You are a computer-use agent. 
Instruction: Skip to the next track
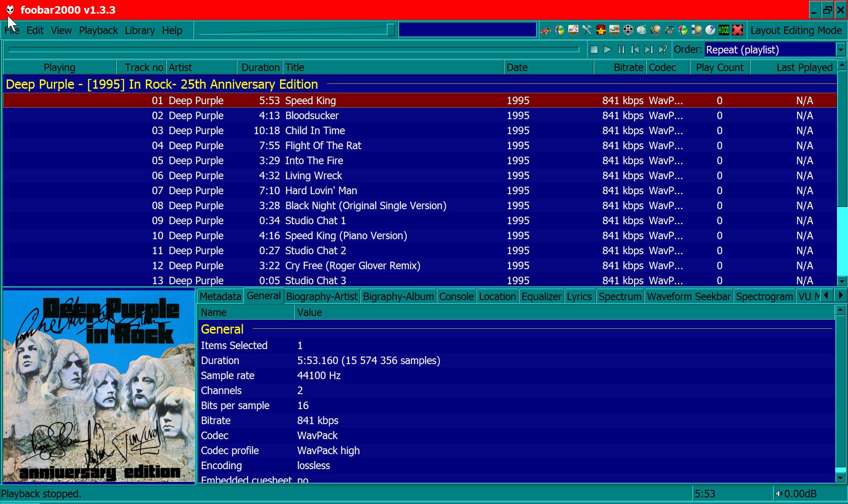[648, 50]
